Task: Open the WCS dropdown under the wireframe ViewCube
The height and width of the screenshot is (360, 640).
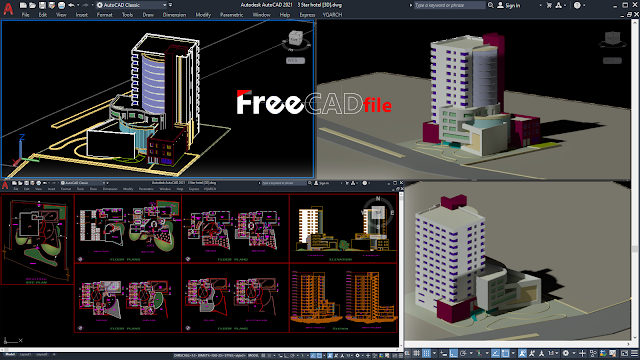Action: [296, 60]
